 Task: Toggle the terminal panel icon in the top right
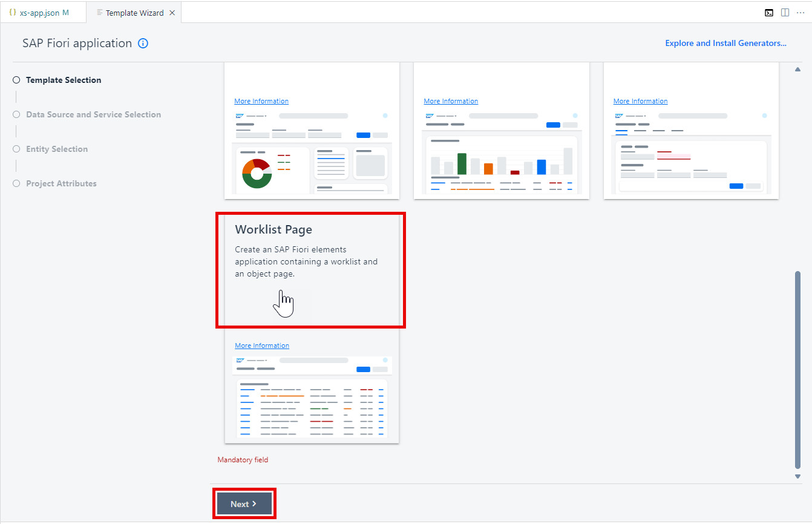pyautogui.click(x=769, y=13)
